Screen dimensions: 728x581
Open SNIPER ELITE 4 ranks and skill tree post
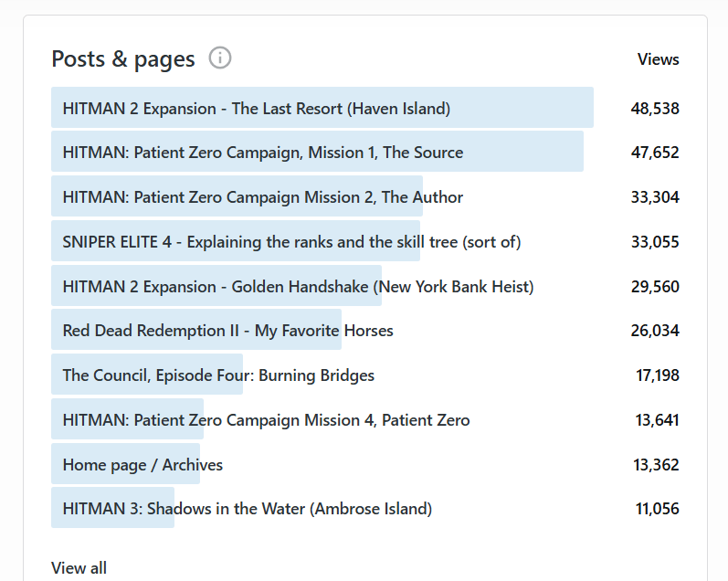tap(291, 242)
